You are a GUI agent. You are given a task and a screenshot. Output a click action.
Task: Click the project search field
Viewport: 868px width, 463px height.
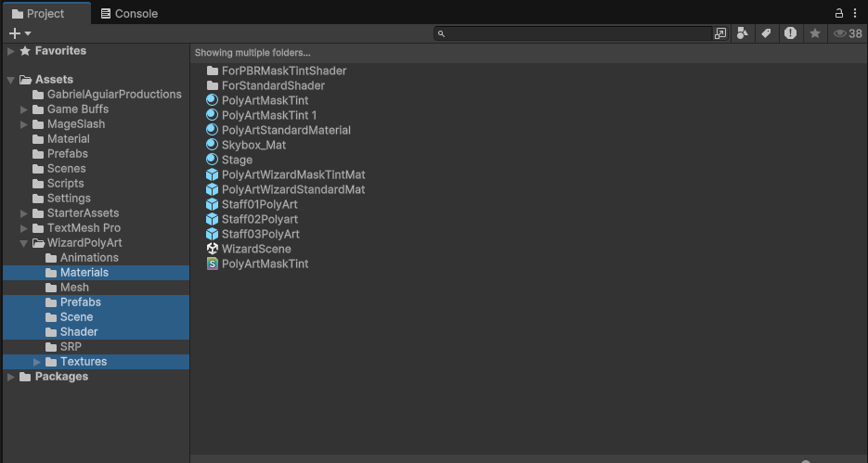[573, 33]
